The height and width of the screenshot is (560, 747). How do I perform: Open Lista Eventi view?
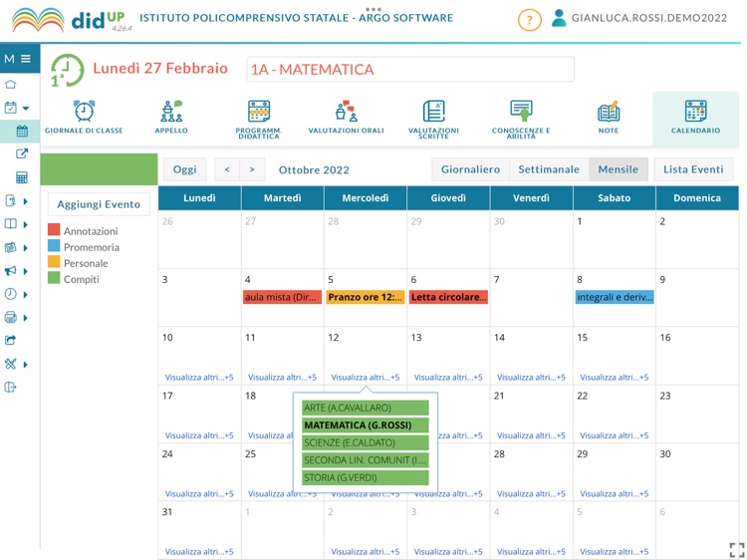(693, 169)
